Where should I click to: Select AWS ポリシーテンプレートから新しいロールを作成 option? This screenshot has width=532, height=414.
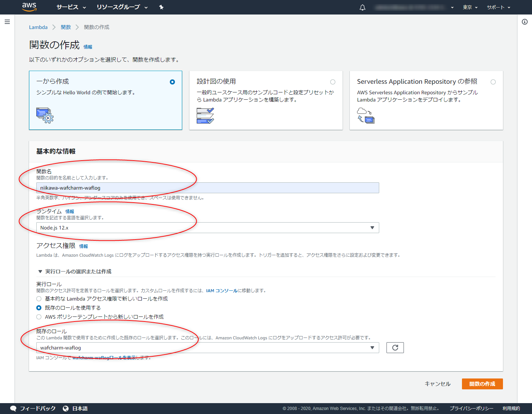[39, 317]
